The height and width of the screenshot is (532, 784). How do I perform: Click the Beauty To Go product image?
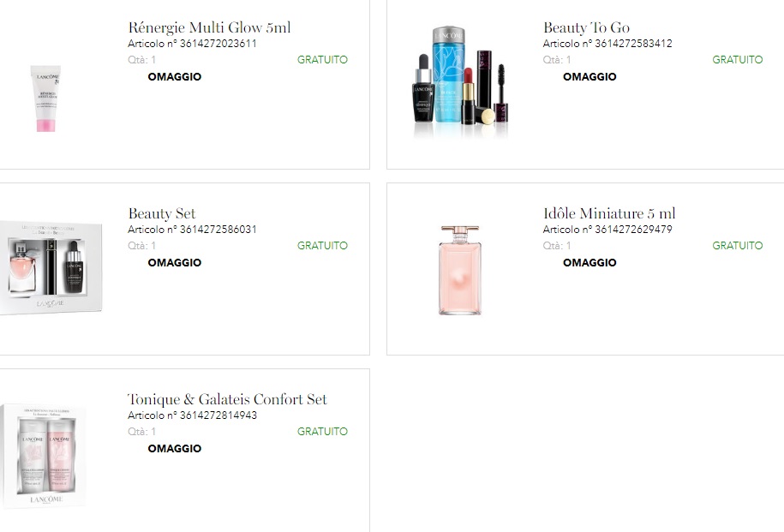[x=460, y=81]
